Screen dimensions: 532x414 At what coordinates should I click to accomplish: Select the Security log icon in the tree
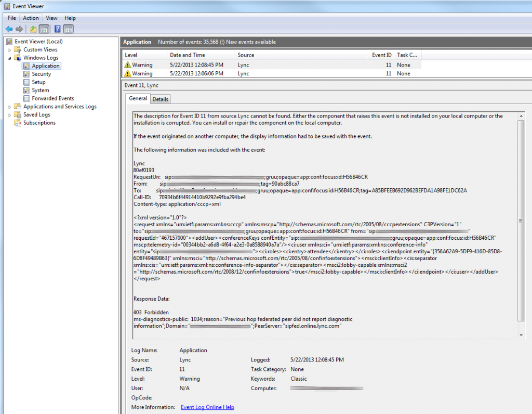coord(27,74)
